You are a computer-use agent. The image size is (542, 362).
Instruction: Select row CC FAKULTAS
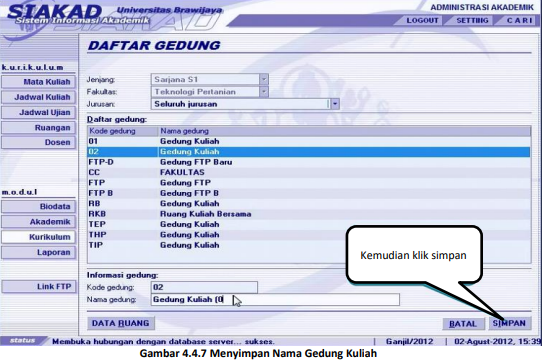[x=309, y=172]
